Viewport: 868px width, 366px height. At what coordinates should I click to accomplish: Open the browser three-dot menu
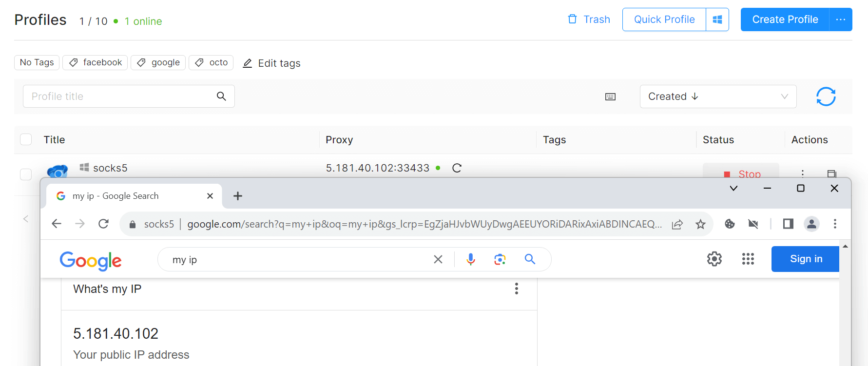(x=835, y=224)
